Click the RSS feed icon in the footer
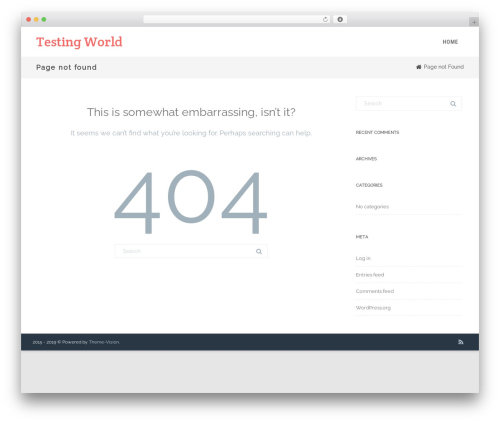The image size is (500, 423). coord(461,342)
